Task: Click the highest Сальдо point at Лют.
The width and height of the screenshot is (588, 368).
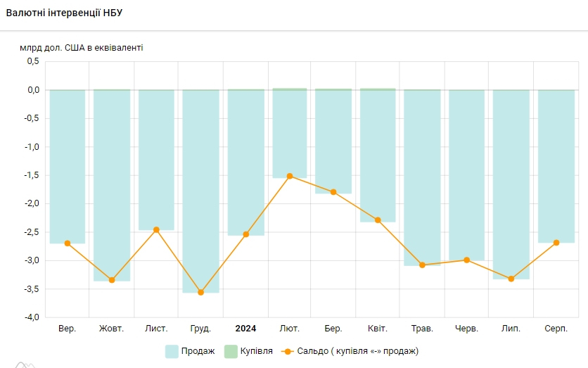Action: [289, 176]
